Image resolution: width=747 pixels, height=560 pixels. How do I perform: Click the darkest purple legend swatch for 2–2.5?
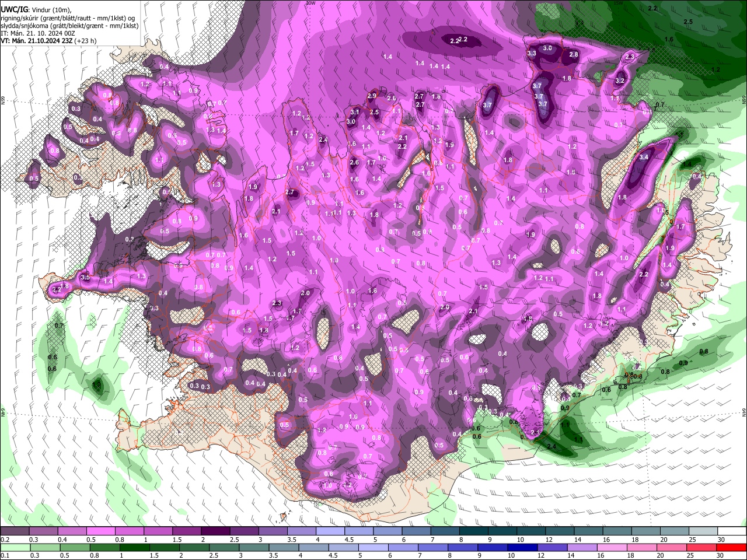215,531
